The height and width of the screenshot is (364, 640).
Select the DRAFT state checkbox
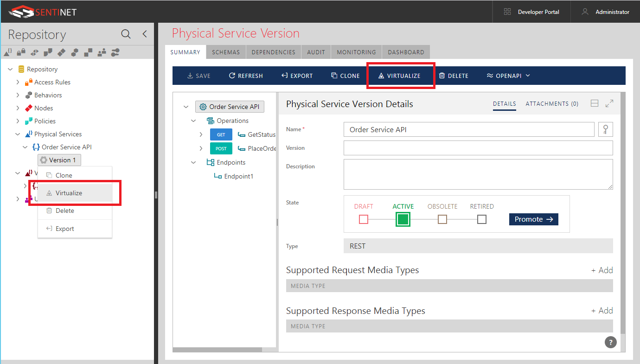click(363, 219)
